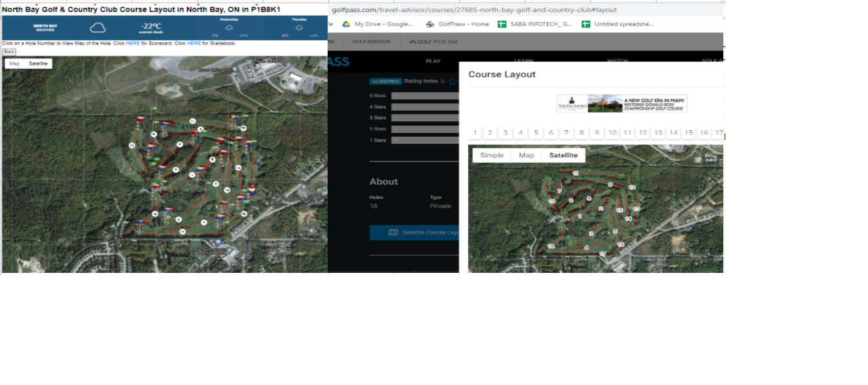The image size is (868, 385).
Task: Open the Scorecard HERE link
Action: (132, 43)
